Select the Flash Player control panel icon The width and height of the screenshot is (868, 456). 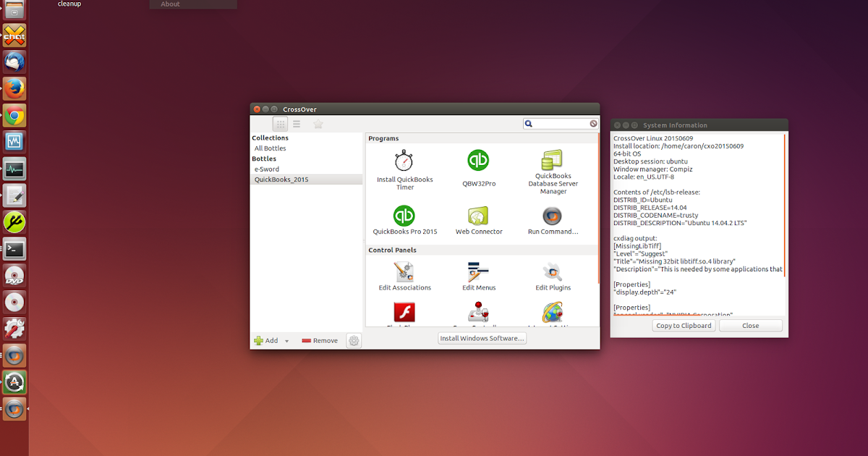click(404, 313)
